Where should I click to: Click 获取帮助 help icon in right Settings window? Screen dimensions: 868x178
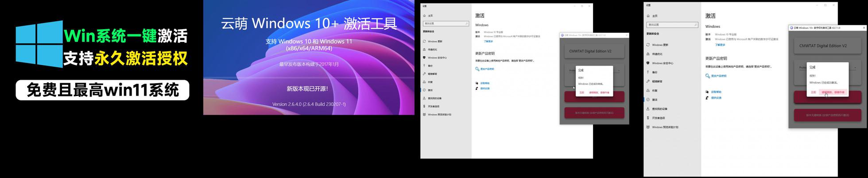707,92
